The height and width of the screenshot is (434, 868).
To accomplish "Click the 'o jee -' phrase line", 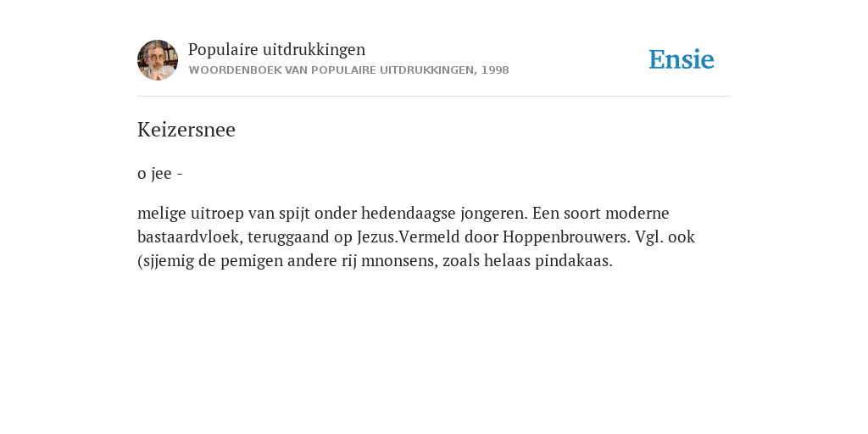I will [x=160, y=174].
